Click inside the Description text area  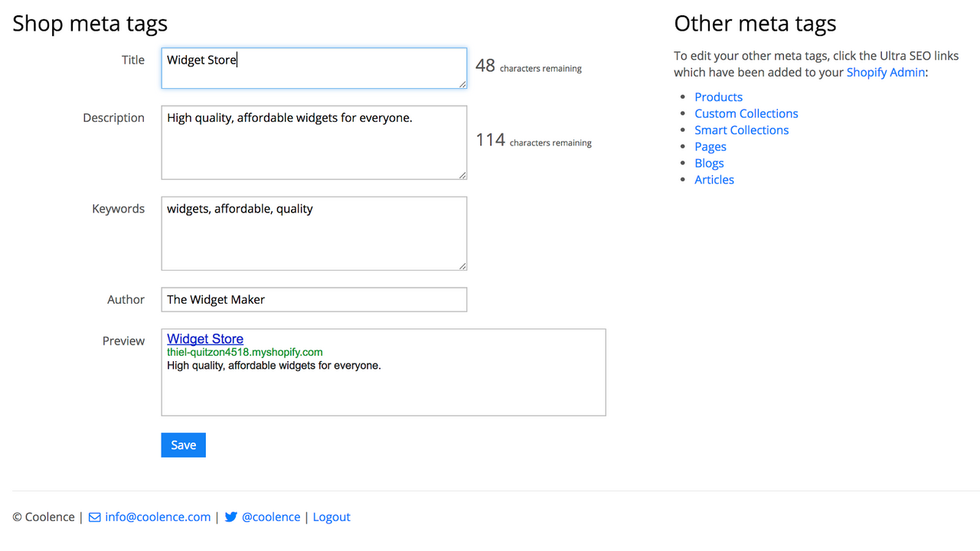[314, 142]
